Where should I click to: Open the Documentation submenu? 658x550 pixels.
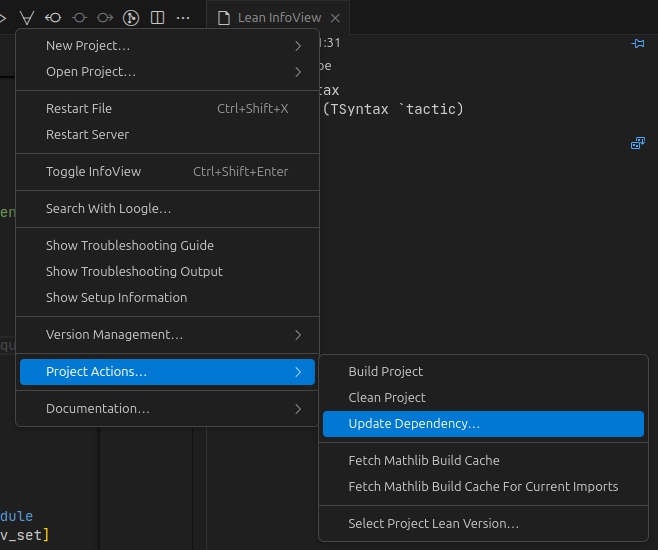click(167, 409)
